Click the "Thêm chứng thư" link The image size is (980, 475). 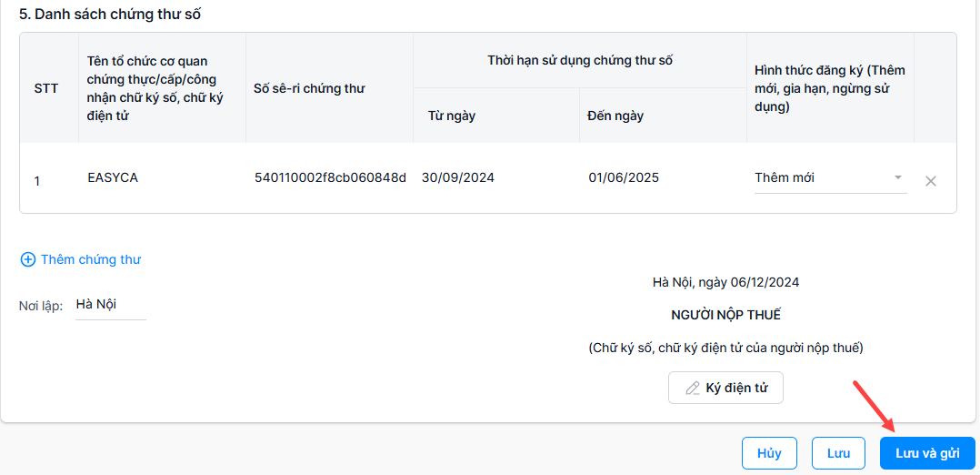pos(90,259)
